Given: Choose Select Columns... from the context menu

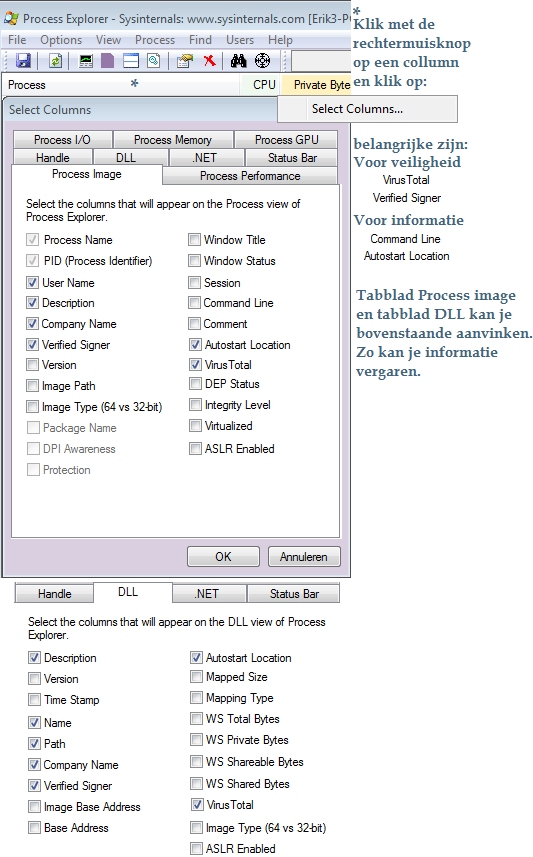Looking at the screenshot, I should coord(367,109).
